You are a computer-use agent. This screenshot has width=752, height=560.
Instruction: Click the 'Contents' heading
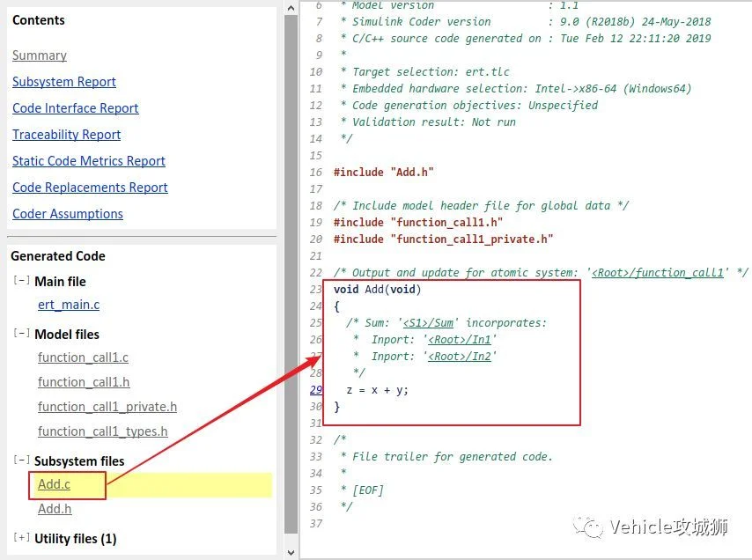click(39, 20)
